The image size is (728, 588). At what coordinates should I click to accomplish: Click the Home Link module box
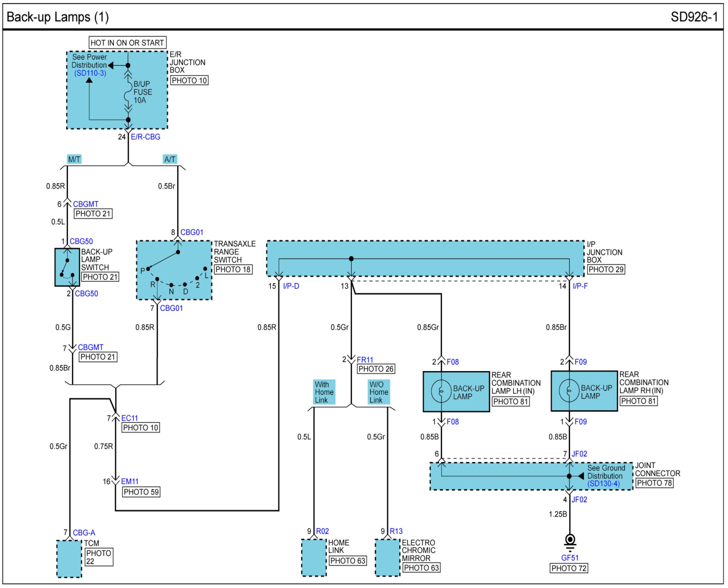pos(314,557)
